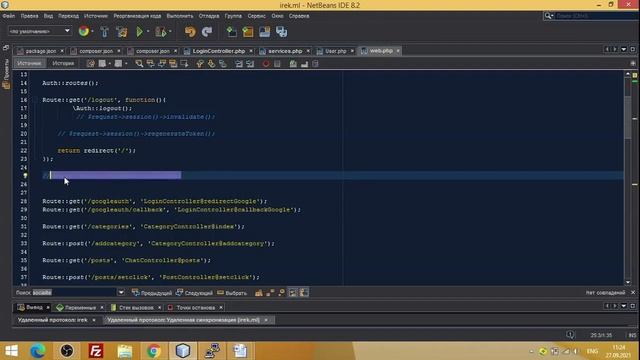Run the project with green play icon
The image size is (640, 360).
click(139, 31)
